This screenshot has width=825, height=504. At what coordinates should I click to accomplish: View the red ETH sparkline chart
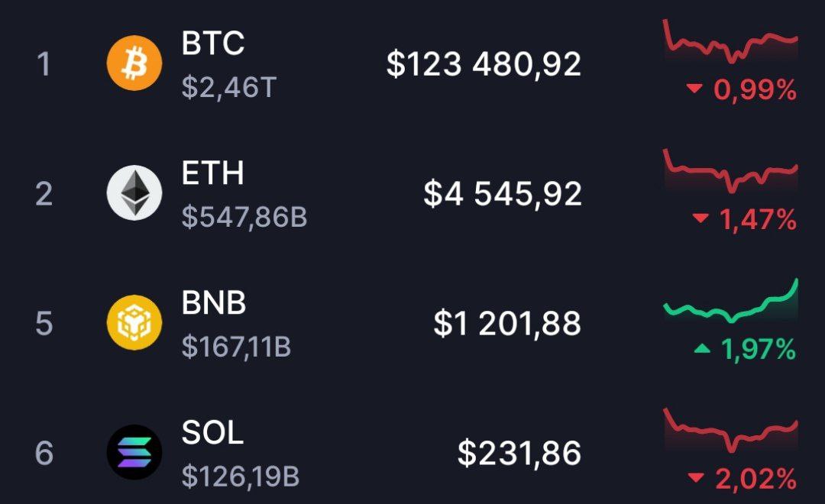(730, 172)
